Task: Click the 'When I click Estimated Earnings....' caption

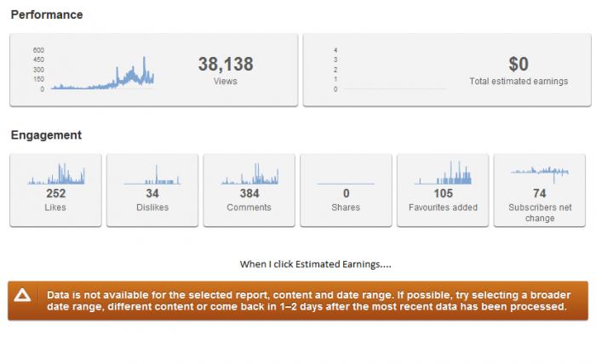Action: coord(316,264)
